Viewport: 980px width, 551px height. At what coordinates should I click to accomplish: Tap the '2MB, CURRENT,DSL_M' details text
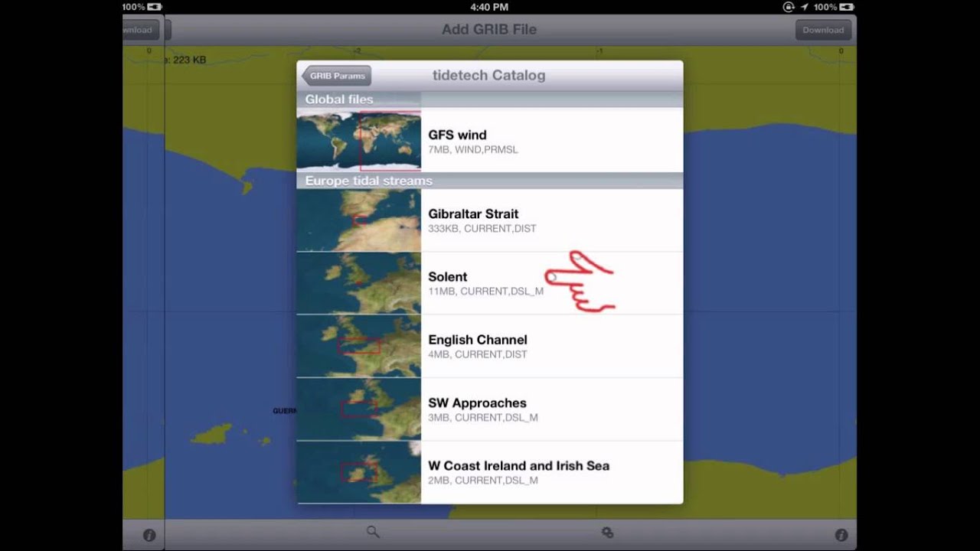[483, 481]
